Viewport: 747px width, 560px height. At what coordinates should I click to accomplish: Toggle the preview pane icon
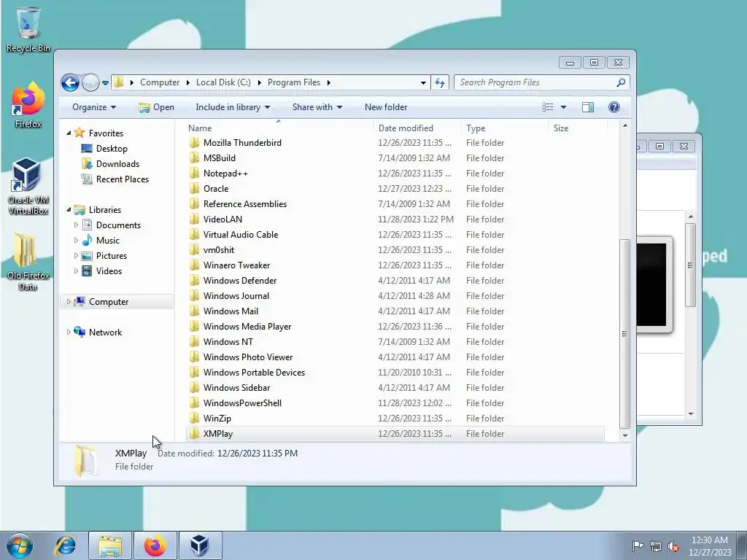588,107
